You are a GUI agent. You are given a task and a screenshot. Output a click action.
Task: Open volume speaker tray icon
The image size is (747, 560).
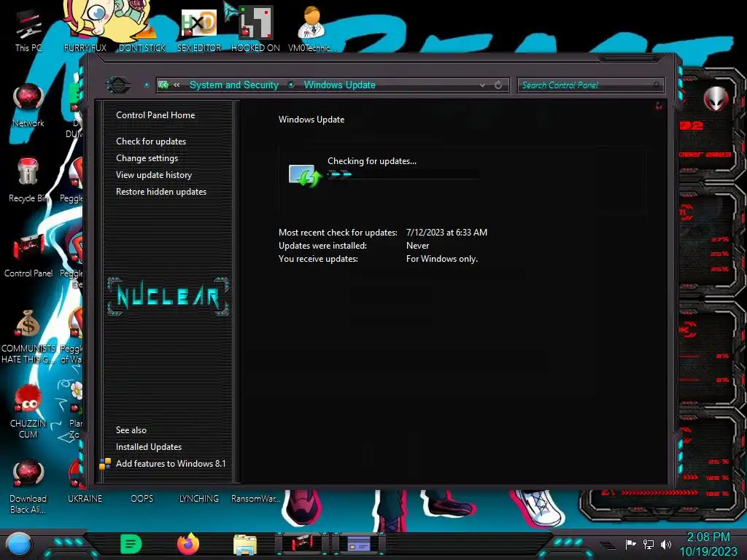[666, 544]
